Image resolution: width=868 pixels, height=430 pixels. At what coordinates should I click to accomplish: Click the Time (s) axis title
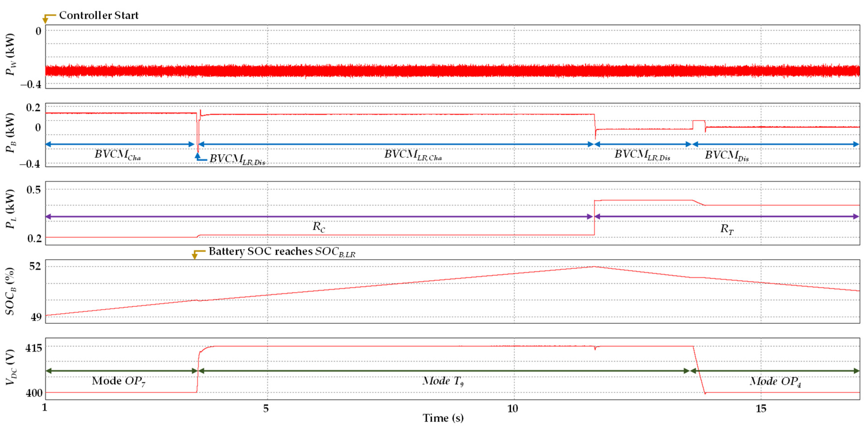coord(443,418)
